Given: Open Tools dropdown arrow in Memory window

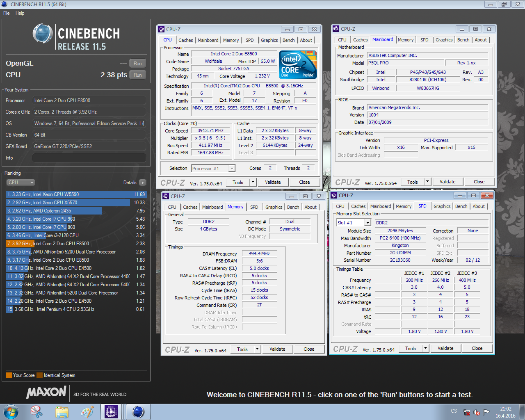Looking at the screenshot, I should pyautogui.click(x=257, y=349).
